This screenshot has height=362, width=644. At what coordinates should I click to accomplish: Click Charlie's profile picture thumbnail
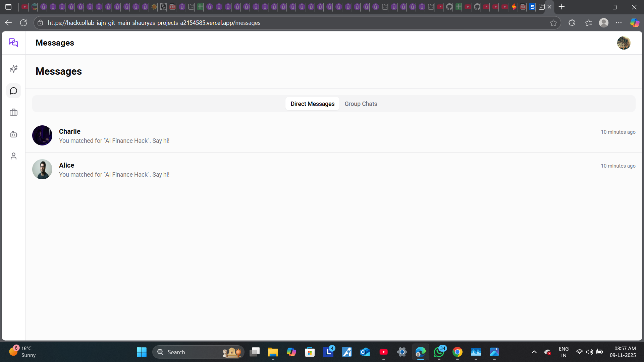[x=42, y=135]
